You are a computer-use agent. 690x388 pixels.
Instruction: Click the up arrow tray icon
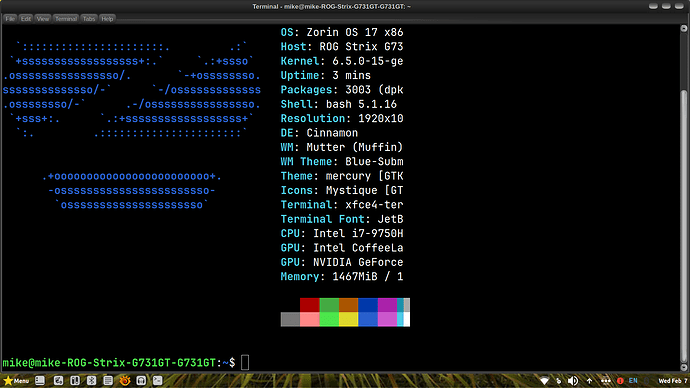(589, 381)
